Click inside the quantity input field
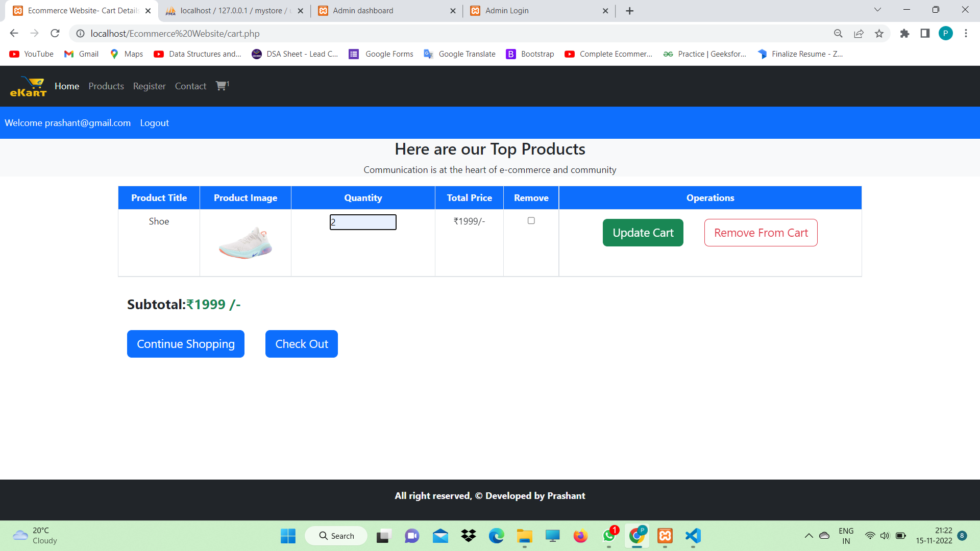 (363, 222)
